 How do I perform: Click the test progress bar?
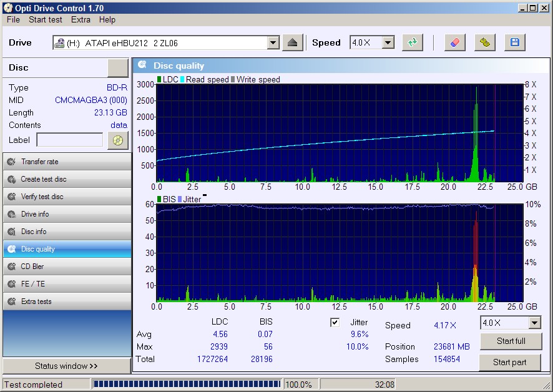coord(187,384)
